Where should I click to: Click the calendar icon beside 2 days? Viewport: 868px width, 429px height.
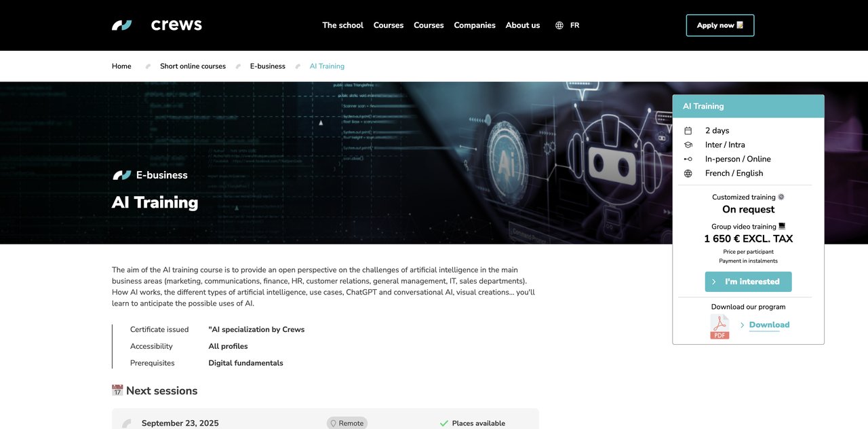(688, 131)
